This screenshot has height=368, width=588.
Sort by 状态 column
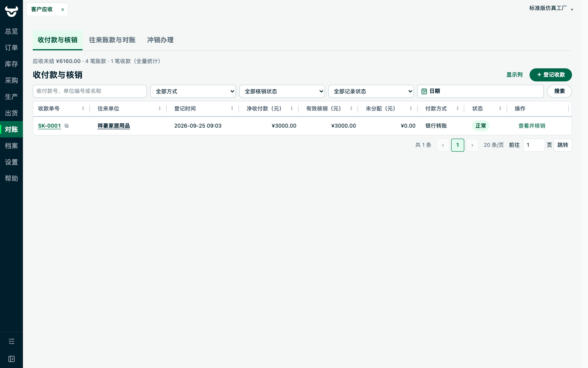tap(500, 109)
